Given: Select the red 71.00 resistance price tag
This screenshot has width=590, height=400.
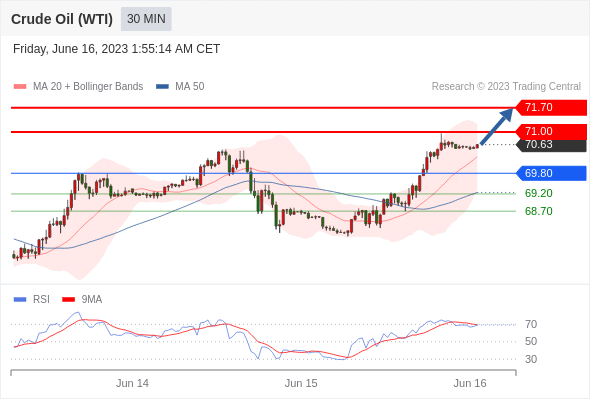Looking at the screenshot, I should [550, 131].
